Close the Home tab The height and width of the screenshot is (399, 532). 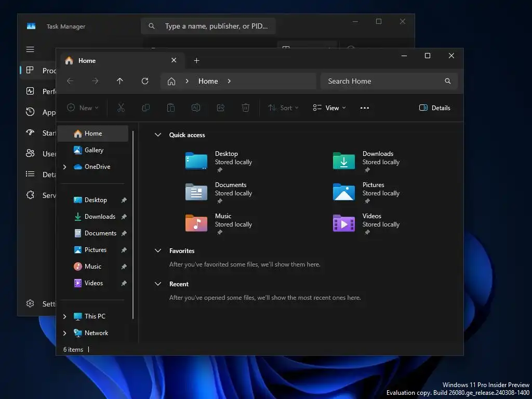[174, 60]
